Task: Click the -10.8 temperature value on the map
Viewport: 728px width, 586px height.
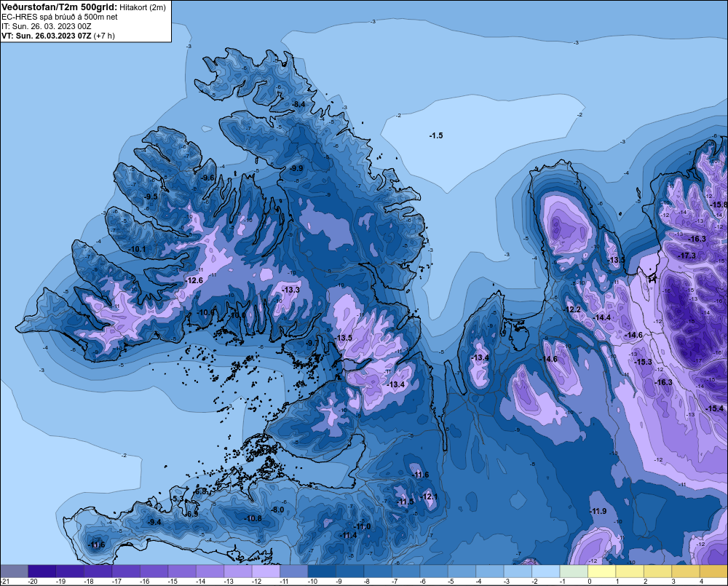Action: click(253, 519)
